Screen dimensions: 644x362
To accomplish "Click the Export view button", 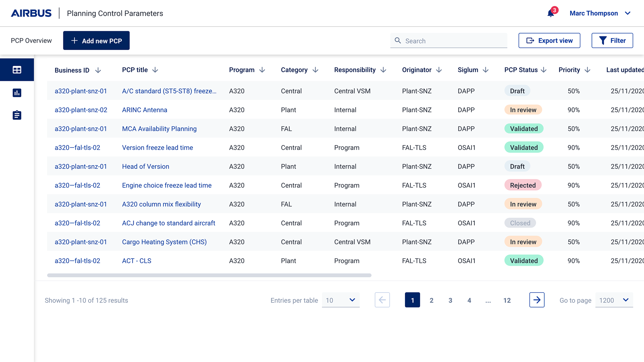I will tap(549, 41).
